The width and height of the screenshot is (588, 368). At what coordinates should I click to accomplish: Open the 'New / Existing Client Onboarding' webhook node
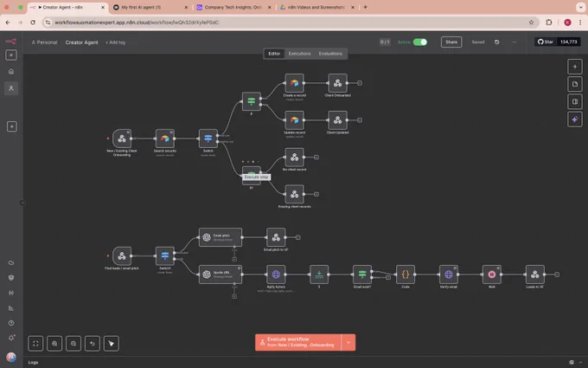[x=122, y=139]
